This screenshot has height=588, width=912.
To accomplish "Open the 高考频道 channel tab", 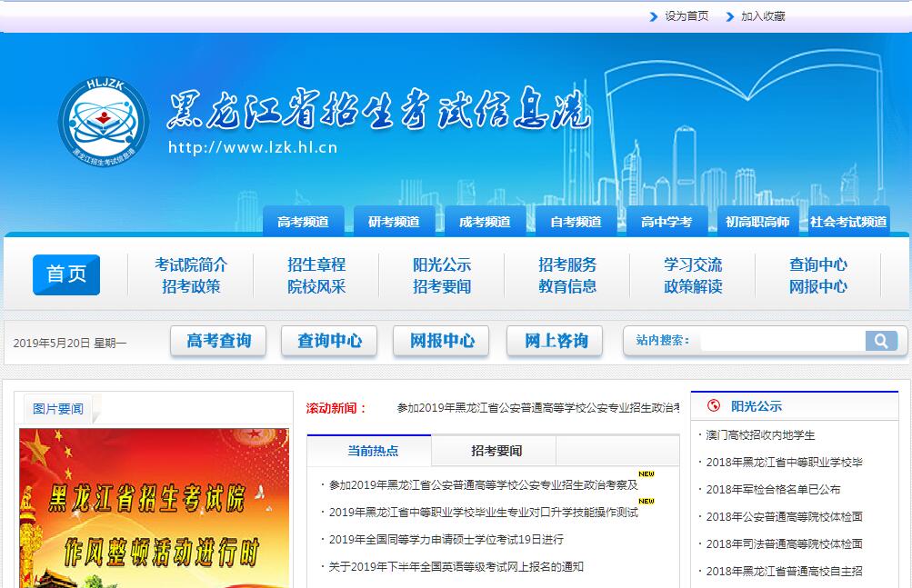I will pyautogui.click(x=303, y=222).
